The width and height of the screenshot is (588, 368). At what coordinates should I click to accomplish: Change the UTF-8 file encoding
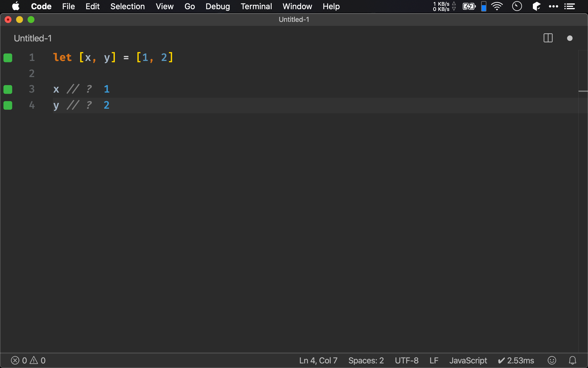(407, 360)
